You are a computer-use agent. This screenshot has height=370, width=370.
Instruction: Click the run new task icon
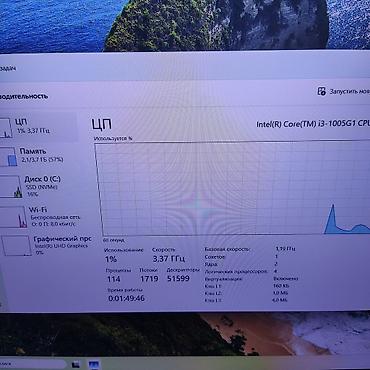321,91
